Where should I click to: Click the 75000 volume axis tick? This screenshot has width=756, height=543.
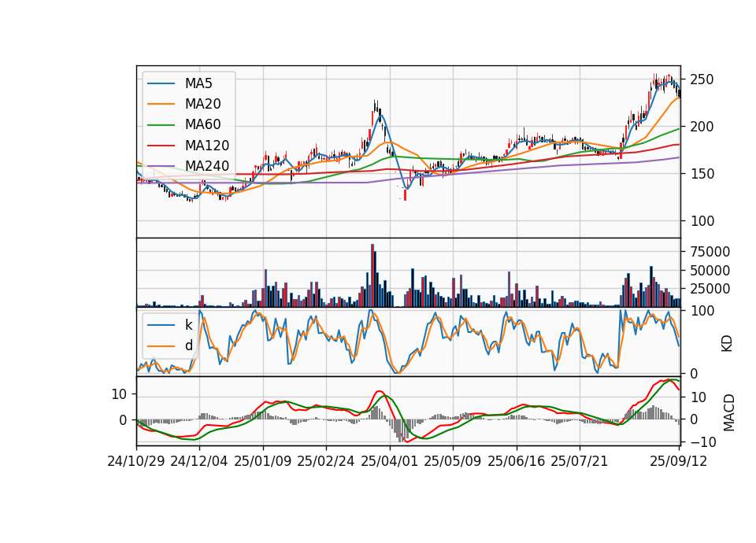click(710, 252)
